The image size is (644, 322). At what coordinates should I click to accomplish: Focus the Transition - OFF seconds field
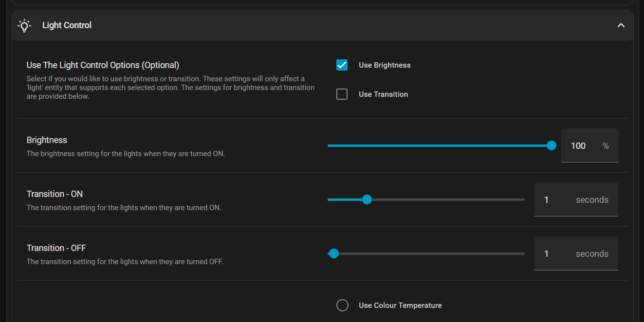tap(555, 254)
